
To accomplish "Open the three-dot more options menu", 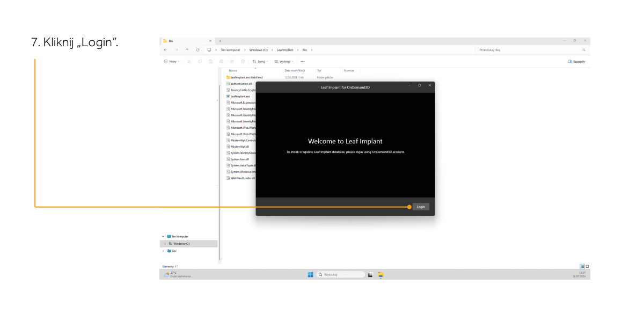I will (302, 61).
